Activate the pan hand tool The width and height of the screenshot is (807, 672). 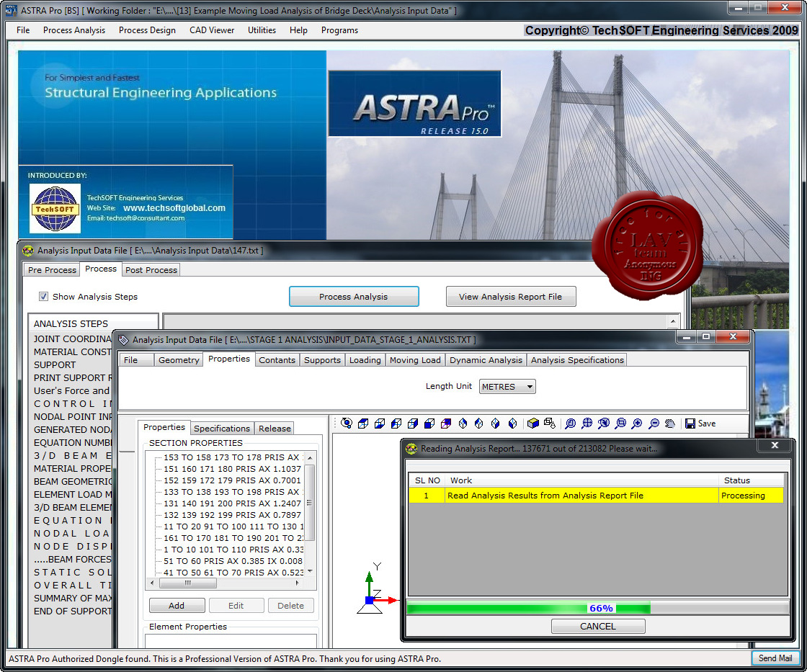670,423
